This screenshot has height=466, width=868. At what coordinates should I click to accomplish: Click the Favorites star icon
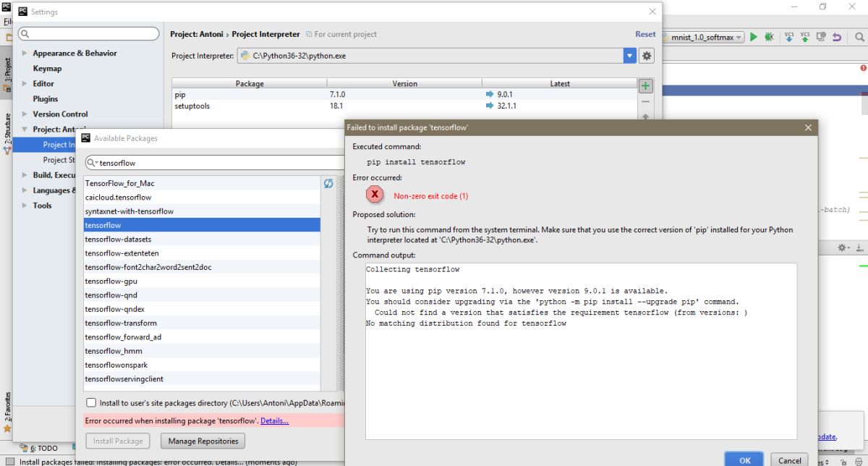[x=7, y=428]
